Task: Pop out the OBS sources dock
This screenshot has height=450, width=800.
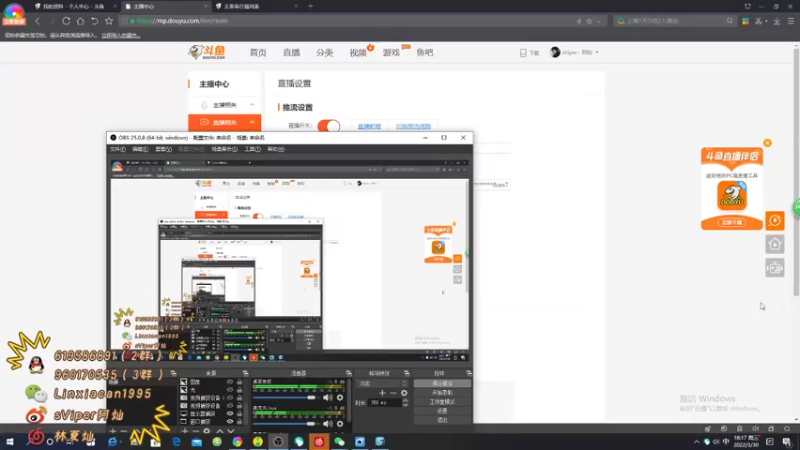Action: click(x=245, y=373)
